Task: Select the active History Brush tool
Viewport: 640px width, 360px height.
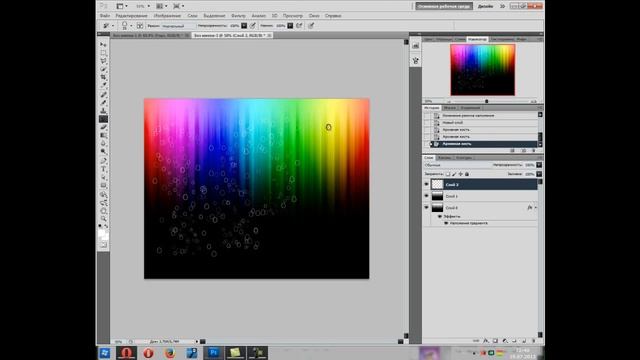Action: [x=104, y=119]
